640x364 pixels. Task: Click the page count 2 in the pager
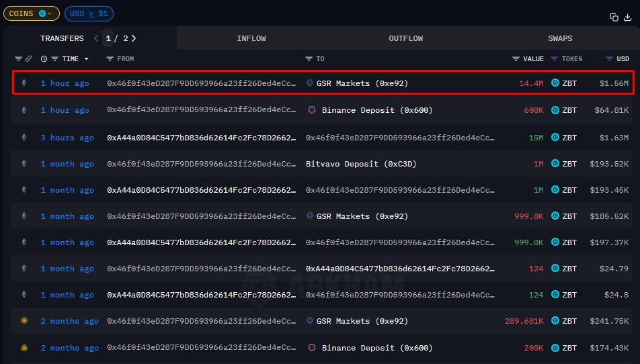click(125, 38)
